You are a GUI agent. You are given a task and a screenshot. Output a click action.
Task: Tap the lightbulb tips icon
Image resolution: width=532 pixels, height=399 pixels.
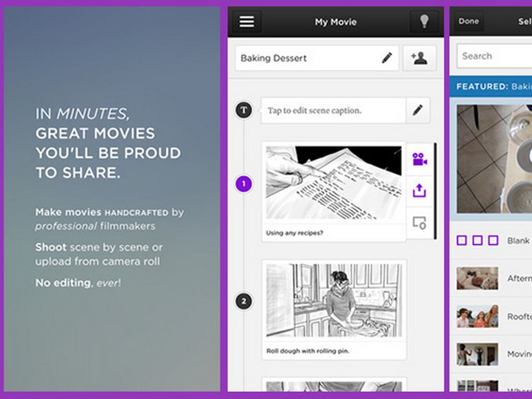tap(424, 22)
